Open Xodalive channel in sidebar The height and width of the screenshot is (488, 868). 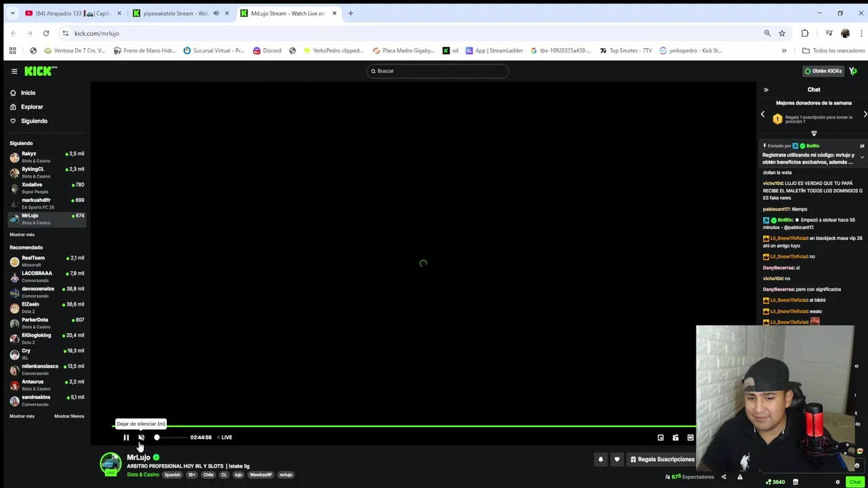tap(47, 188)
